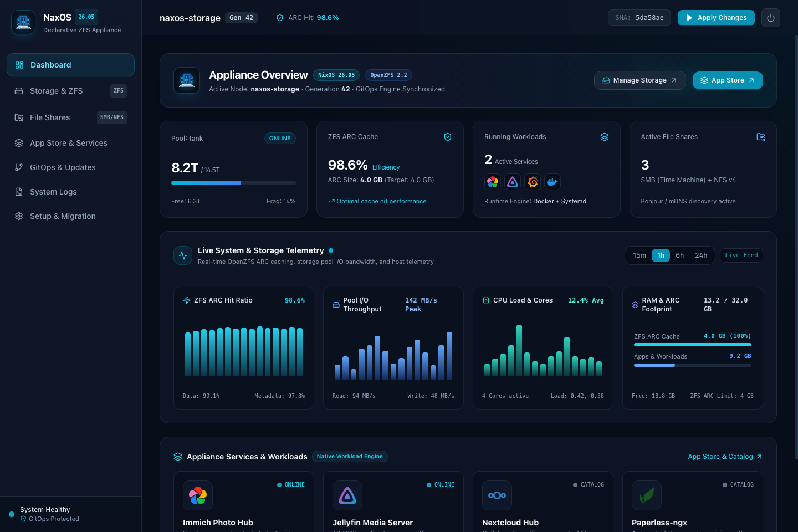Click the NixOS 26.05 badge

336,75
